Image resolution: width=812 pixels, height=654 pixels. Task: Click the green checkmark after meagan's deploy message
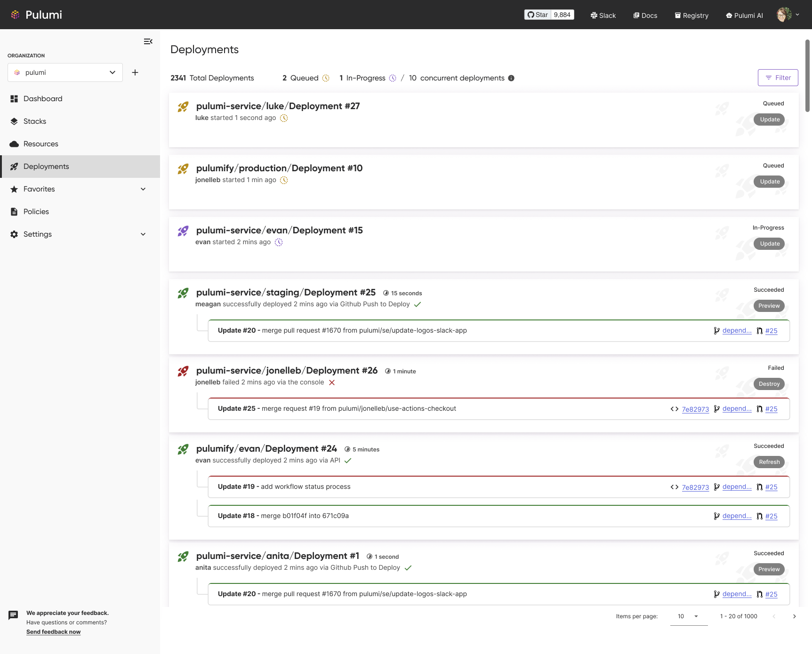pos(418,304)
